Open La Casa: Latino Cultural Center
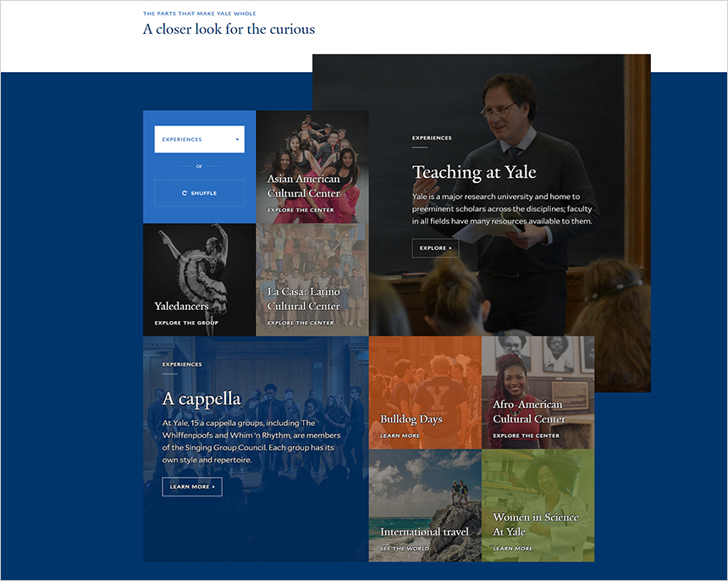The image size is (728, 581). (x=312, y=279)
